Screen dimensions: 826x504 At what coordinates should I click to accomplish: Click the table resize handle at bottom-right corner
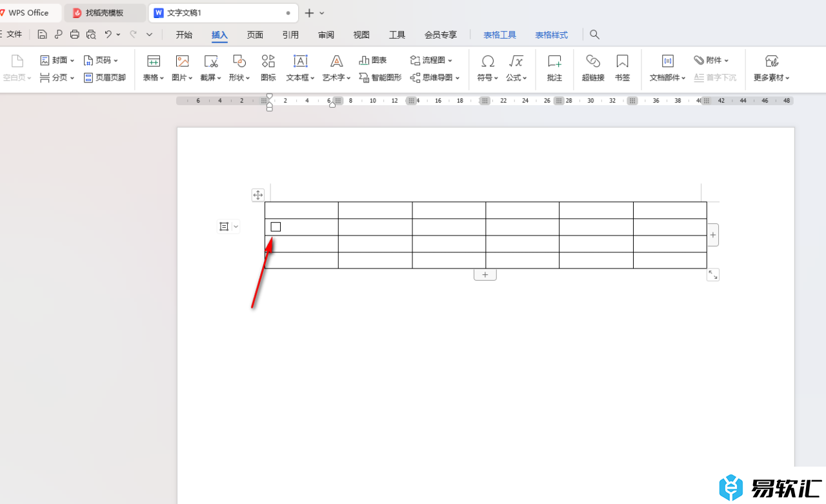[x=713, y=275]
